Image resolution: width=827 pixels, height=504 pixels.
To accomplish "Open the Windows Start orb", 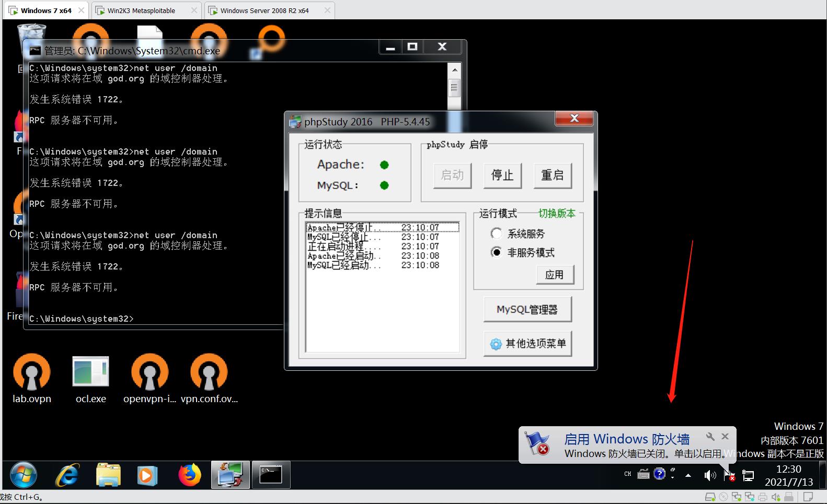I will (24, 475).
